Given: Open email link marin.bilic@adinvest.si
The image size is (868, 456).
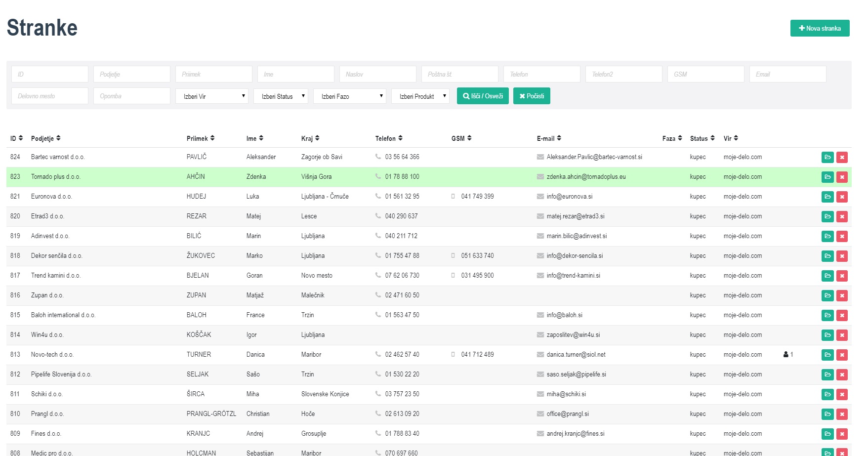Looking at the screenshot, I should (577, 236).
